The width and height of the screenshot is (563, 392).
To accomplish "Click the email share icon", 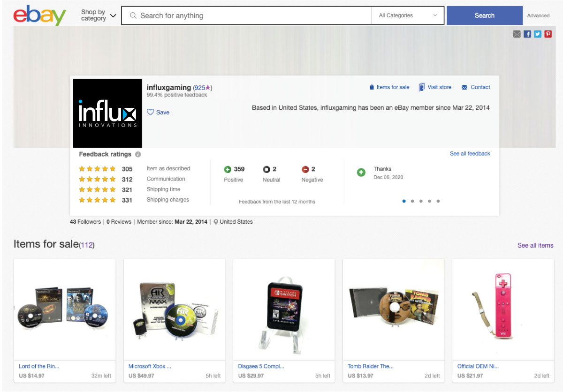I will pyautogui.click(x=517, y=34).
